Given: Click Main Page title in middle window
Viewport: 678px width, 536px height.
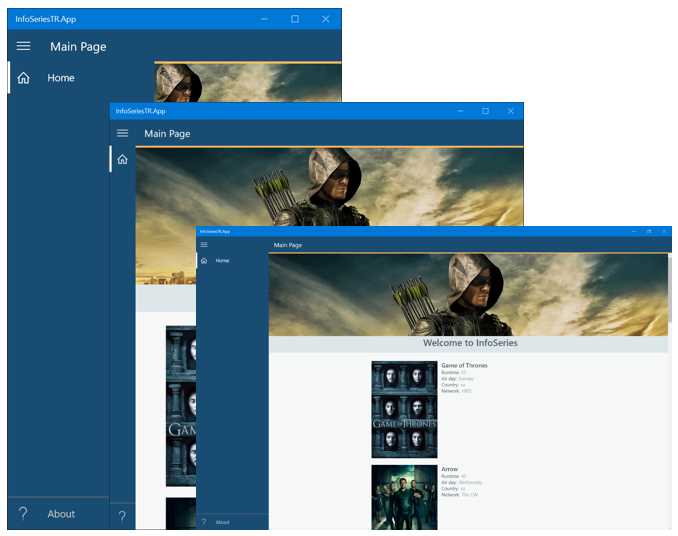Looking at the screenshot, I should click(167, 134).
